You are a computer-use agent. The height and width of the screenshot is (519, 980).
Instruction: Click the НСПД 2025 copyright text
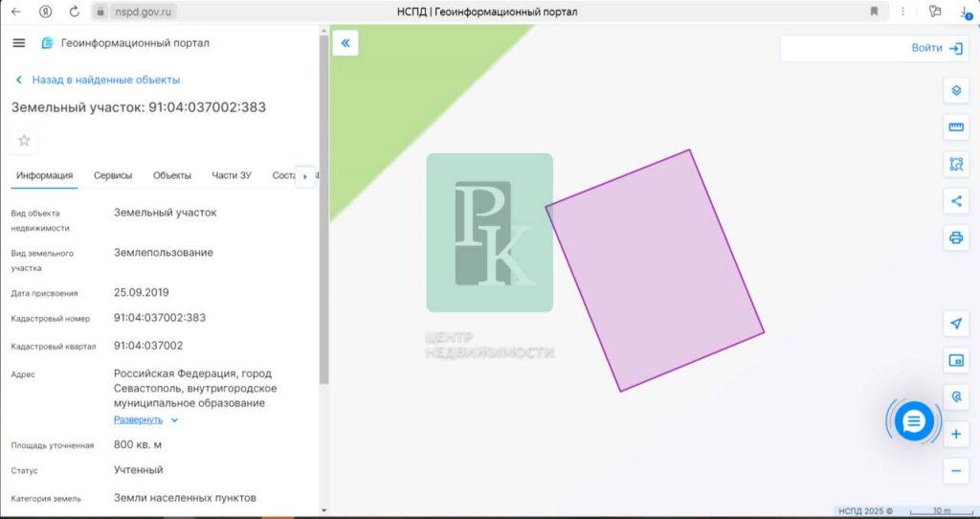click(x=865, y=511)
